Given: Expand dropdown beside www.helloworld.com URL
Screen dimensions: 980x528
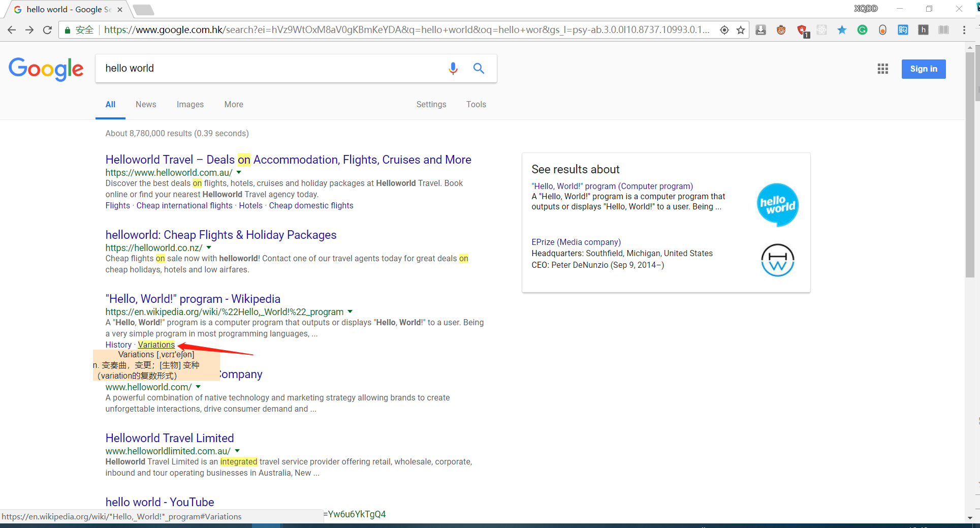Looking at the screenshot, I should click(x=198, y=387).
